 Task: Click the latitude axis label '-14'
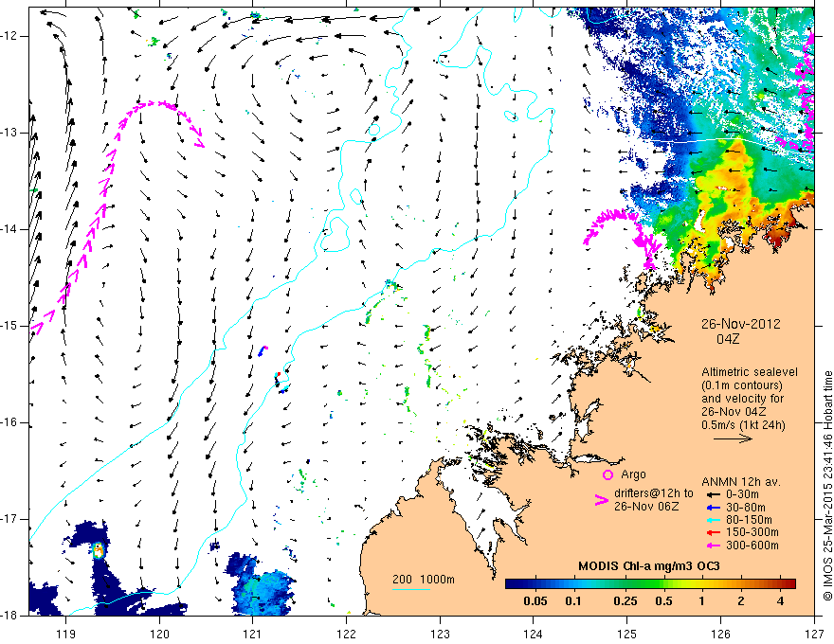(10, 229)
